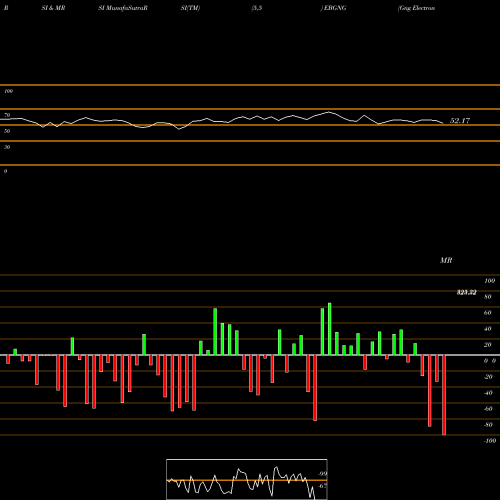
Task: Click MR axis label 20
Action: click(x=488, y=345)
